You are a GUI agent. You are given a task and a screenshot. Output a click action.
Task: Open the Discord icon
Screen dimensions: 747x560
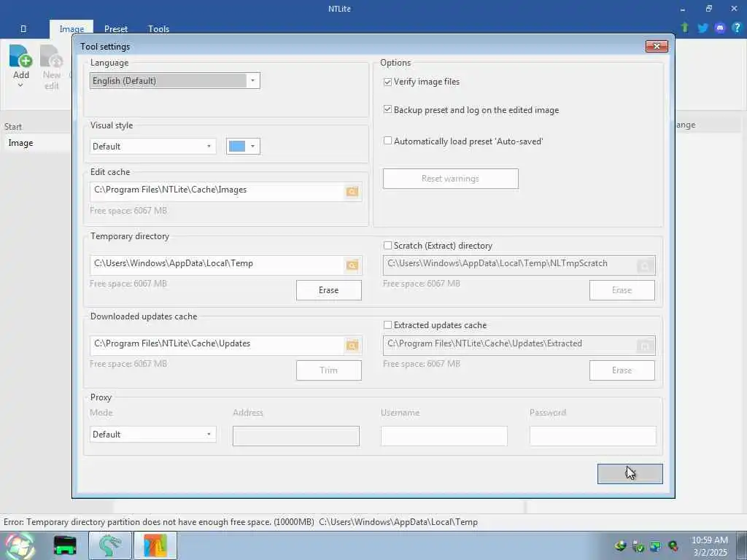[720, 28]
